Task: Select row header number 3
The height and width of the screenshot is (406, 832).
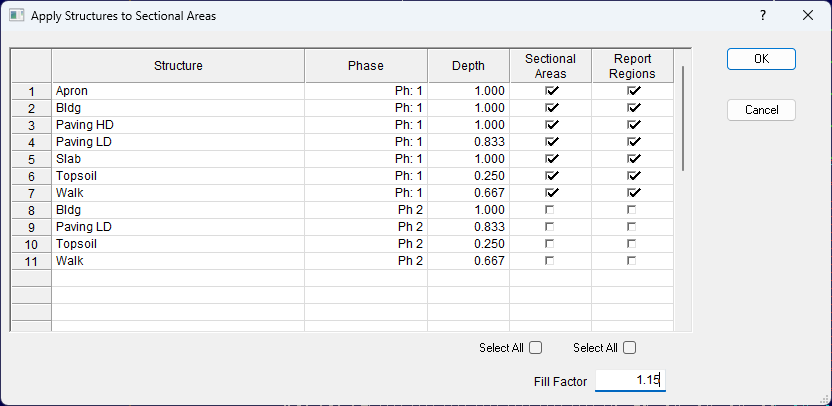Action: click(31, 125)
